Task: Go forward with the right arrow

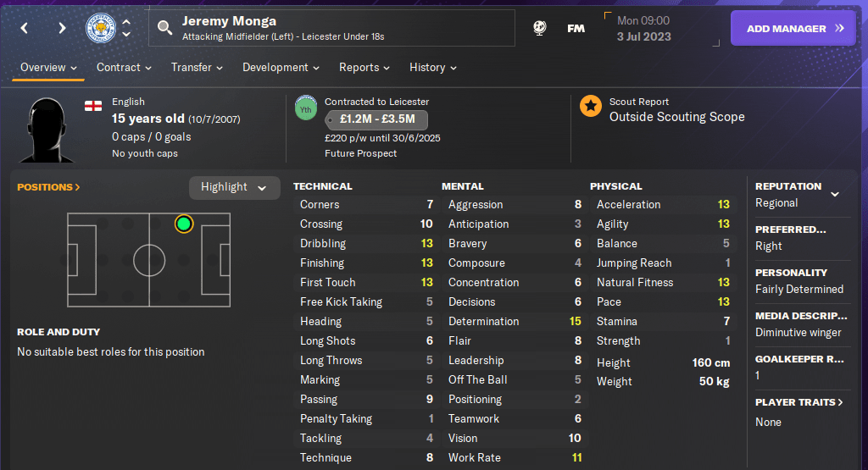Action: 62,28
